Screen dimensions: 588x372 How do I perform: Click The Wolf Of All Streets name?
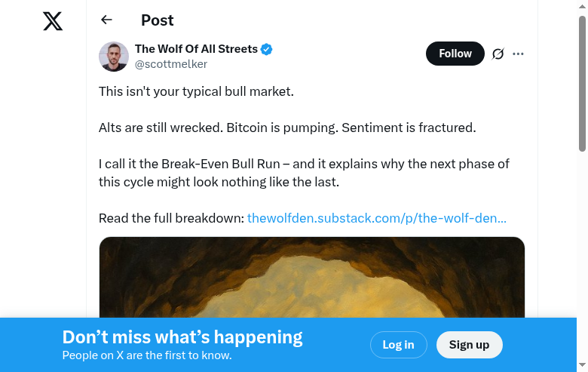tap(196, 49)
